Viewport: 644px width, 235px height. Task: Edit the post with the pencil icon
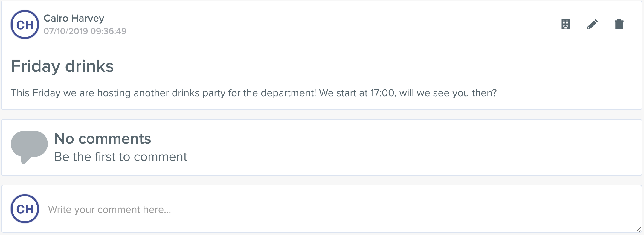coord(592,24)
